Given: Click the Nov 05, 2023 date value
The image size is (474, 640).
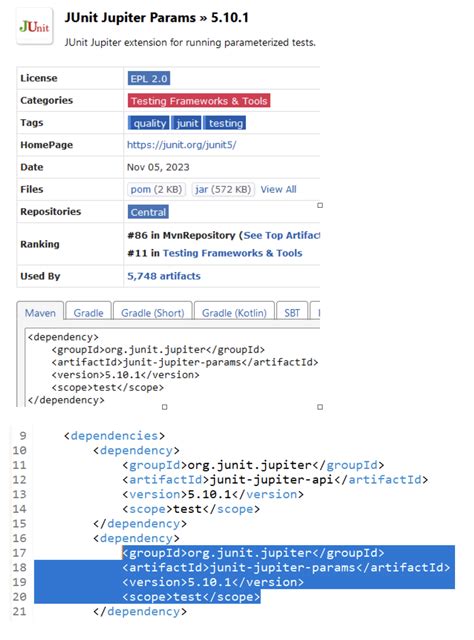Looking at the screenshot, I should pyautogui.click(x=158, y=167).
